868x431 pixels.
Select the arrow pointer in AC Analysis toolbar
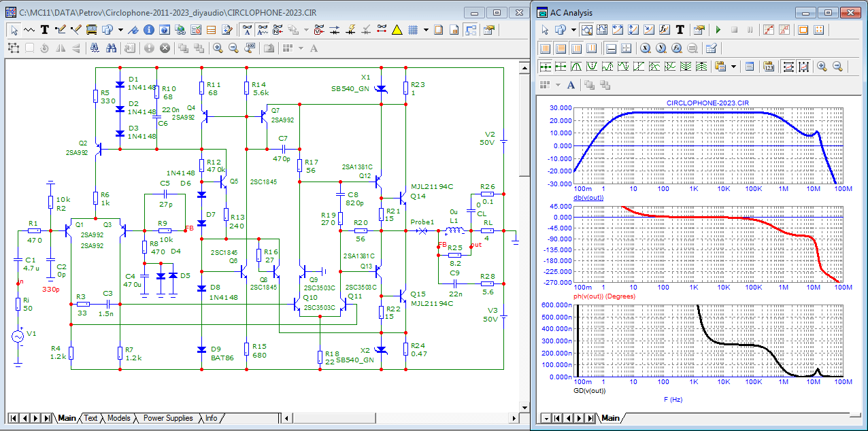[x=545, y=30]
